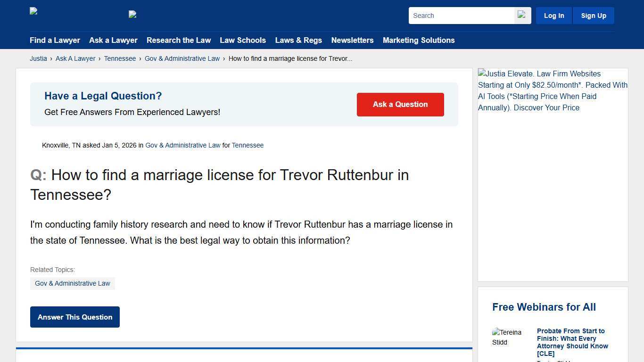Click the Gov & Administrative Law topic tag

coord(72,283)
